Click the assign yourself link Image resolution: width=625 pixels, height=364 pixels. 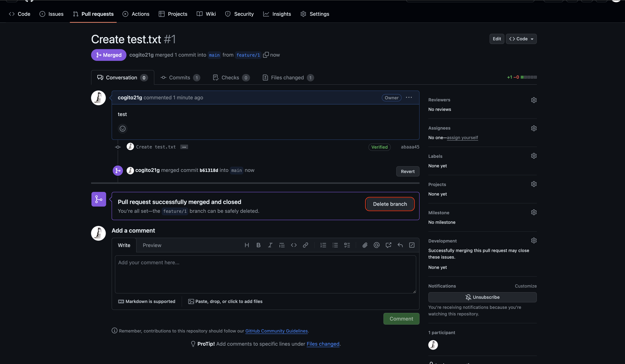(462, 138)
